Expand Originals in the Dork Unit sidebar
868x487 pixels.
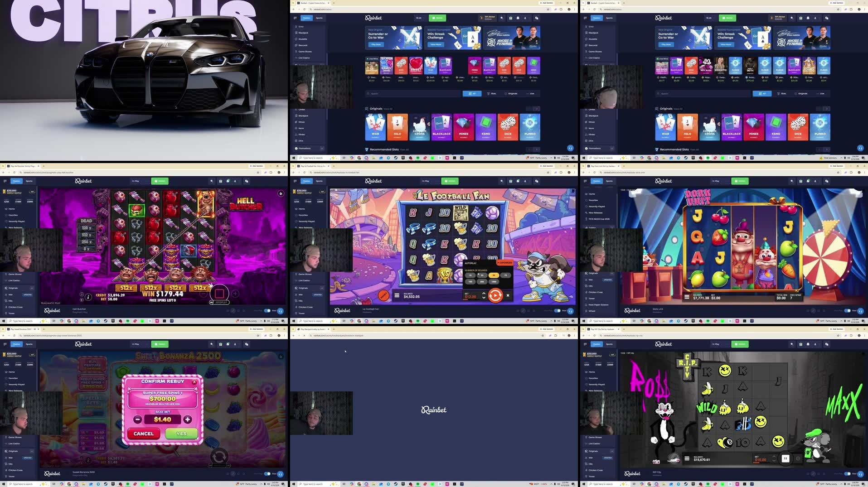pos(612,273)
